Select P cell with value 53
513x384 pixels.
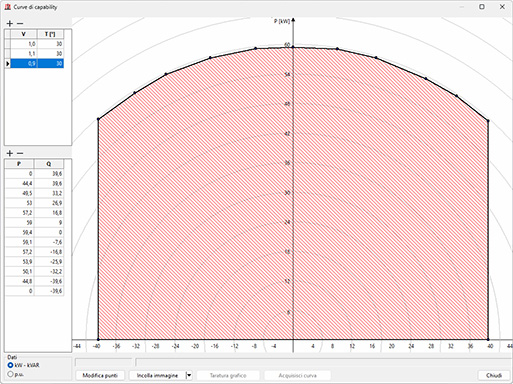(19, 203)
